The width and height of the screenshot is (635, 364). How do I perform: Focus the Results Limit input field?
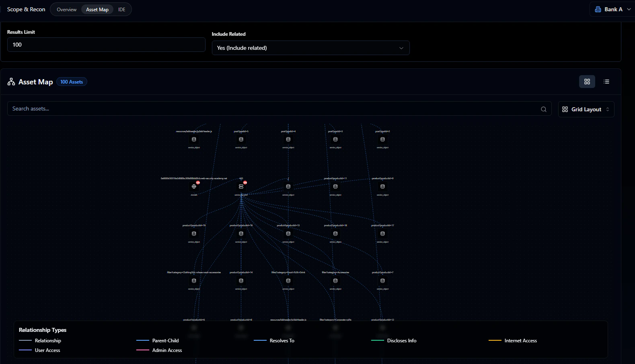pos(106,45)
